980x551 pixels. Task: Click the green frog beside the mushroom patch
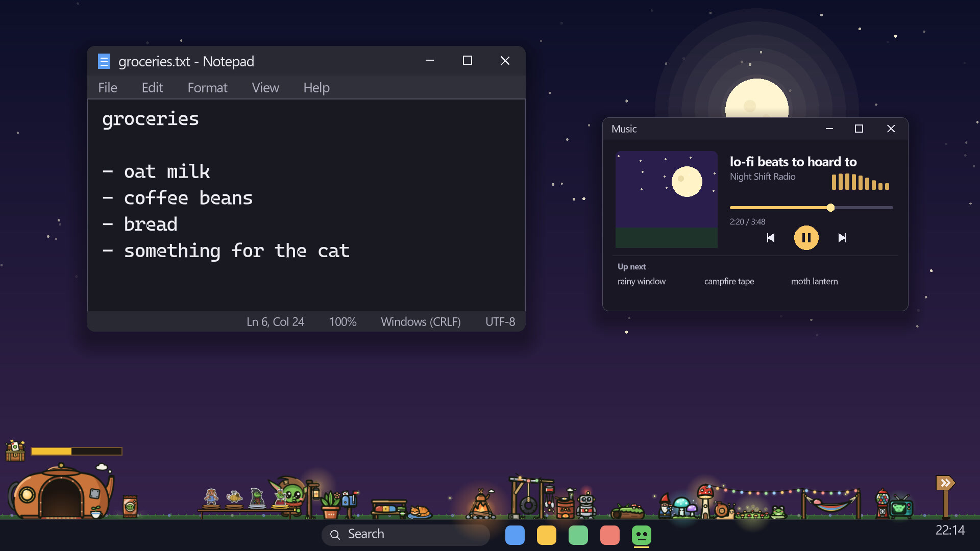[x=777, y=512]
